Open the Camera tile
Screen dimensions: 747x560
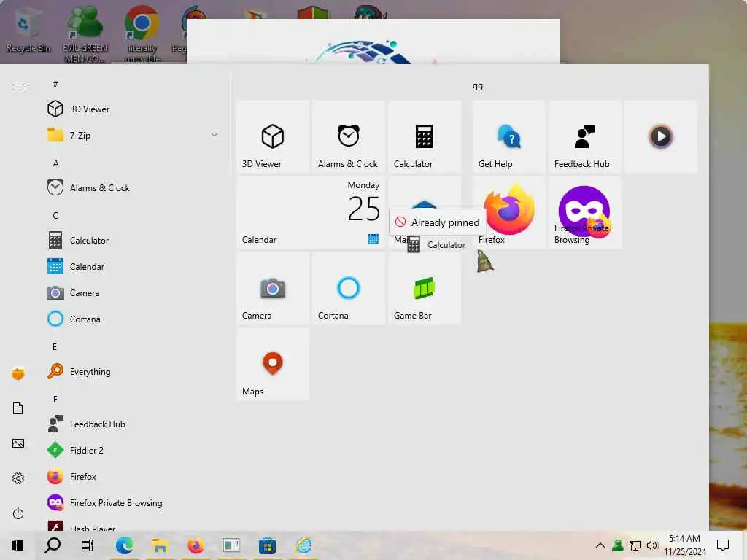click(273, 289)
